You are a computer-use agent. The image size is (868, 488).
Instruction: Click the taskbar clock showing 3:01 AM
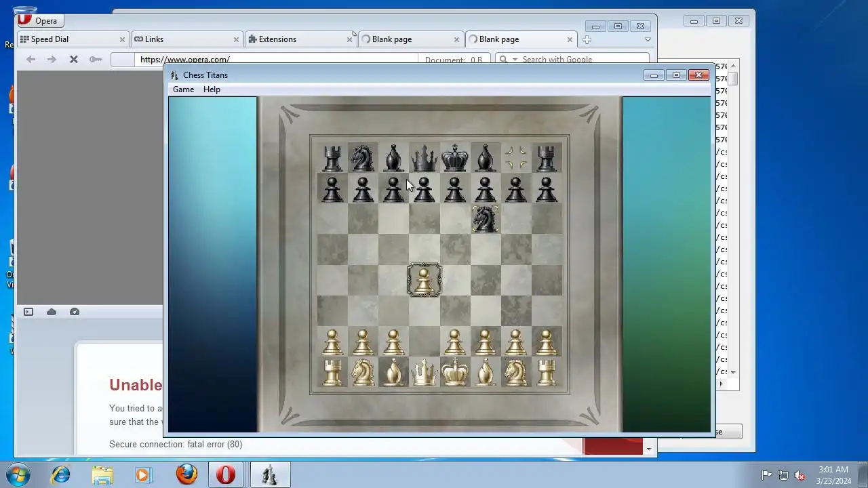coord(833,469)
